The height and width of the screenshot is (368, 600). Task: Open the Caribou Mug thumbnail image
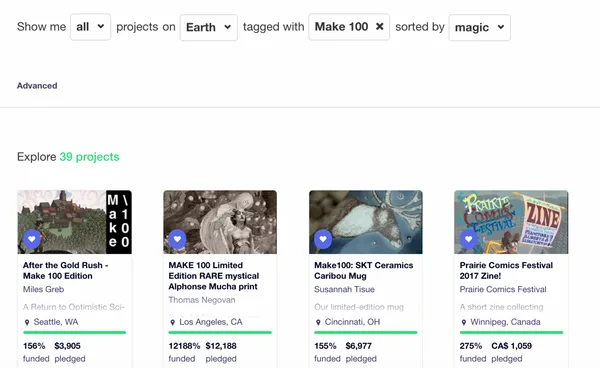366,222
